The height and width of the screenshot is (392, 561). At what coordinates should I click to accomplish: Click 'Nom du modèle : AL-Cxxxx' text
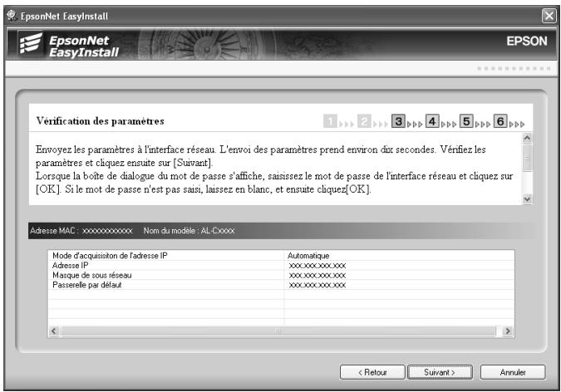click(x=189, y=231)
